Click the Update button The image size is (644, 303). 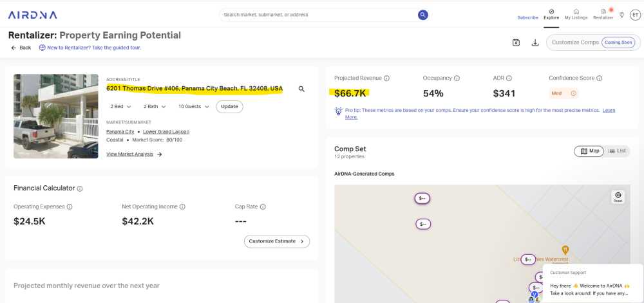(x=229, y=106)
